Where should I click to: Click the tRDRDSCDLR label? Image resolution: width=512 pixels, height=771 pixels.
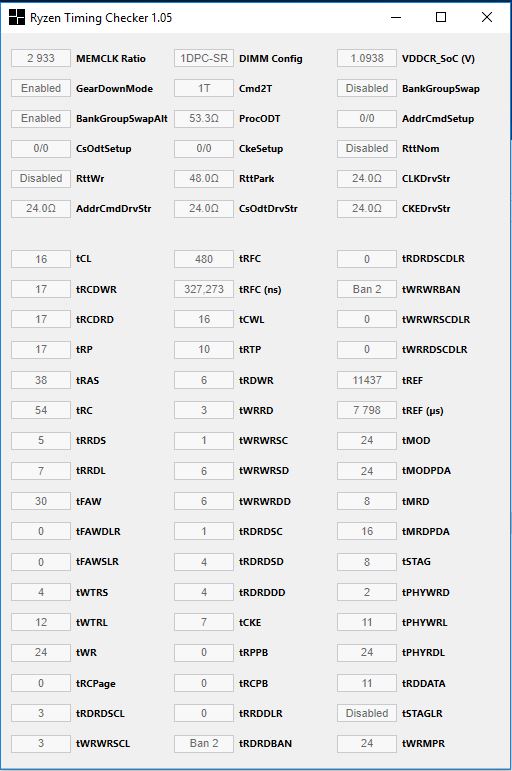click(x=433, y=259)
